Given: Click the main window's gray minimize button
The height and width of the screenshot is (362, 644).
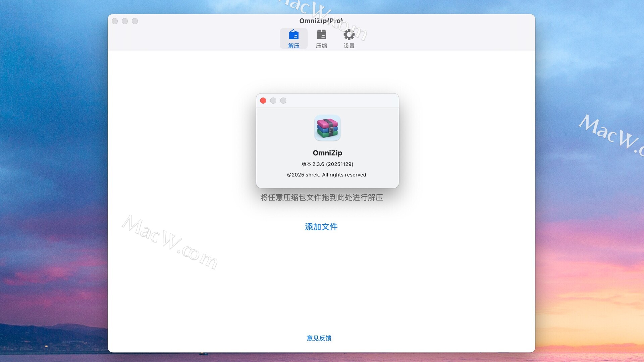Looking at the screenshot, I should (x=125, y=21).
